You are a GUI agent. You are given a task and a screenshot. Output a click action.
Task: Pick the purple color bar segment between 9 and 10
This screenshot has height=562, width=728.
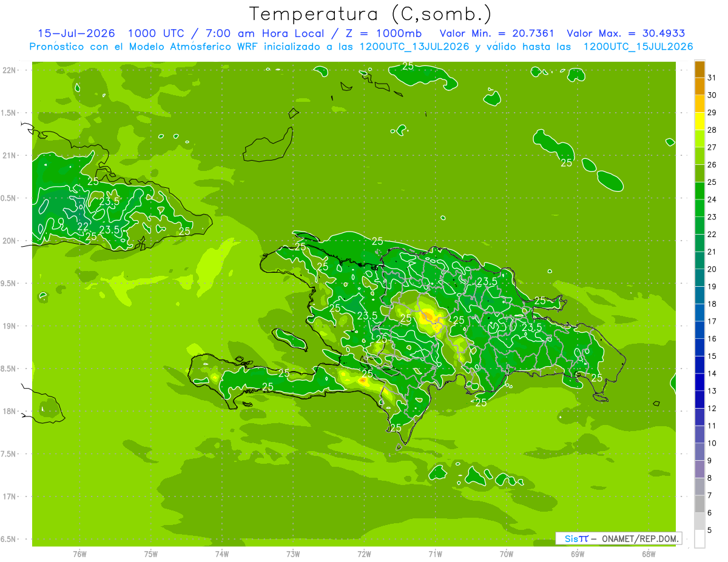(x=699, y=452)
